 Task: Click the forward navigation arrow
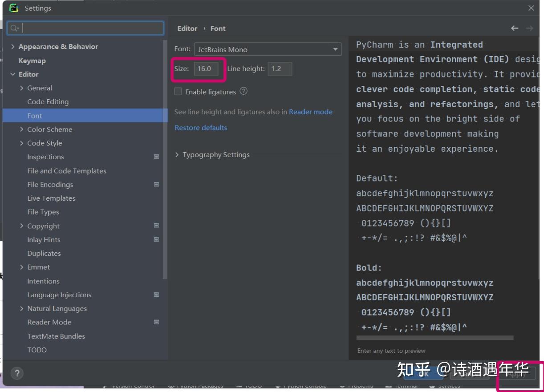(x=529, y=28)
